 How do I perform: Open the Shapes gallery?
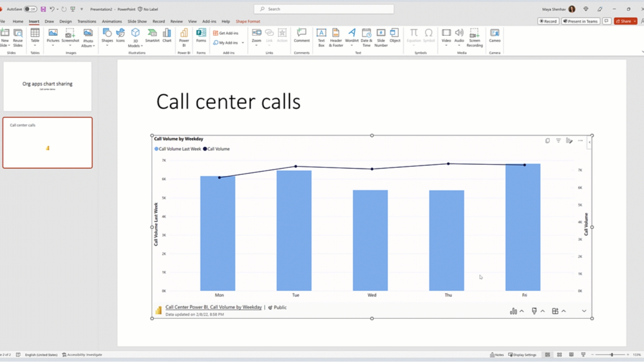coord(107,37)
